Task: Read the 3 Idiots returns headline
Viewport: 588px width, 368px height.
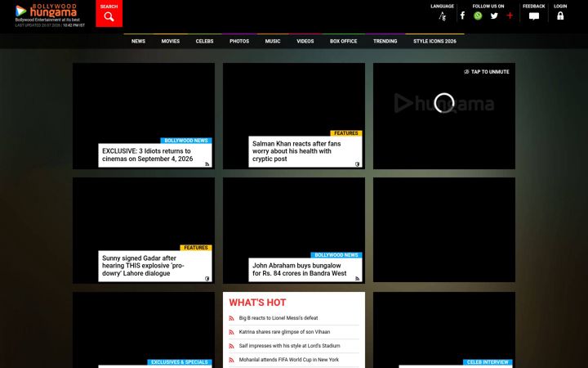Action: click(x=147, y=155)
